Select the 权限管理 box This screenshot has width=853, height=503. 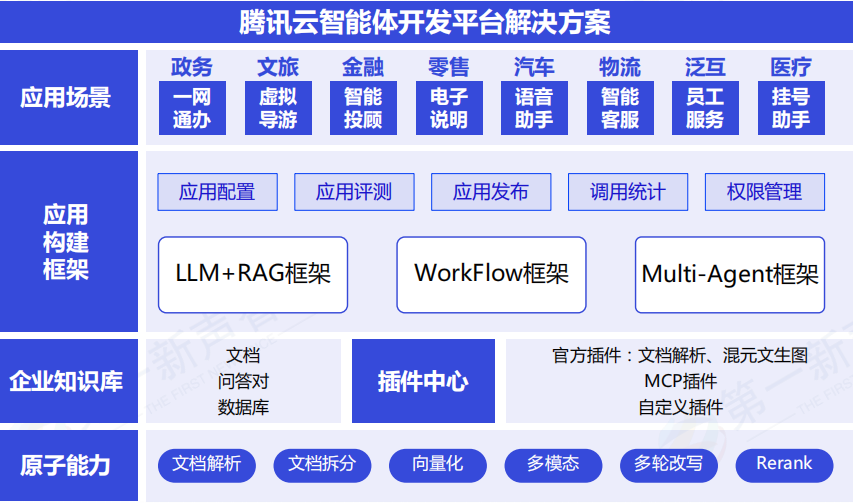point(765,192)
